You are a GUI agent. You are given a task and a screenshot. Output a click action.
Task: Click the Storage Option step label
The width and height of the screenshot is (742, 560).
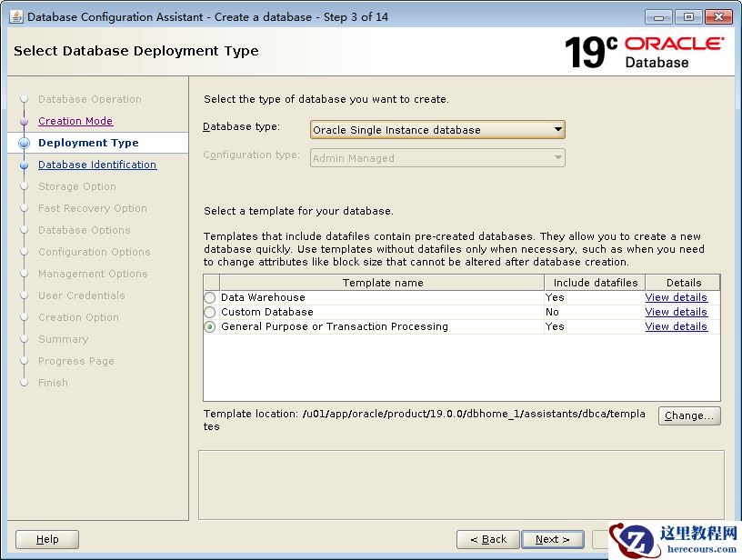[x=77, y=186]
